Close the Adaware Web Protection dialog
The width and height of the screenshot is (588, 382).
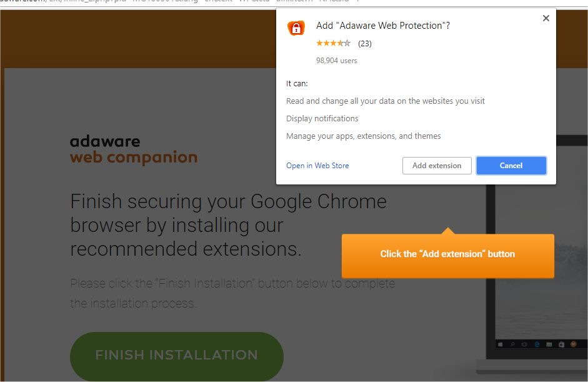(546, 18)
